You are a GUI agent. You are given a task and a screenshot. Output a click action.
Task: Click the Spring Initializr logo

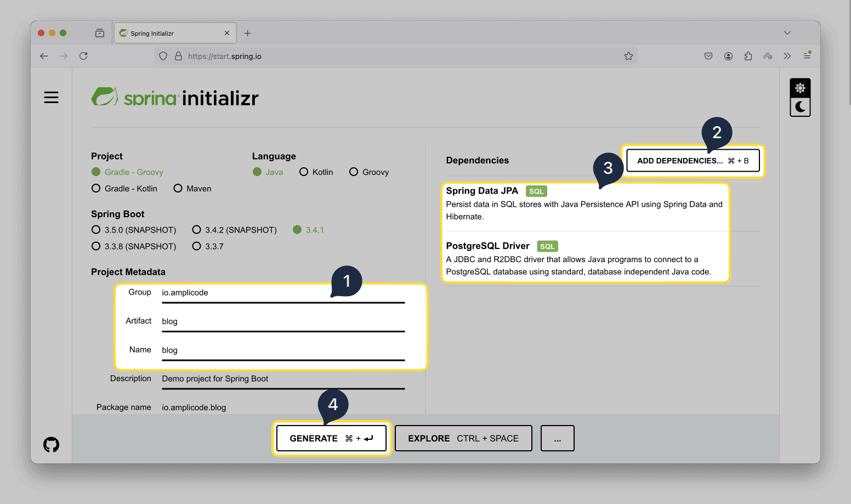coord(175,97)
